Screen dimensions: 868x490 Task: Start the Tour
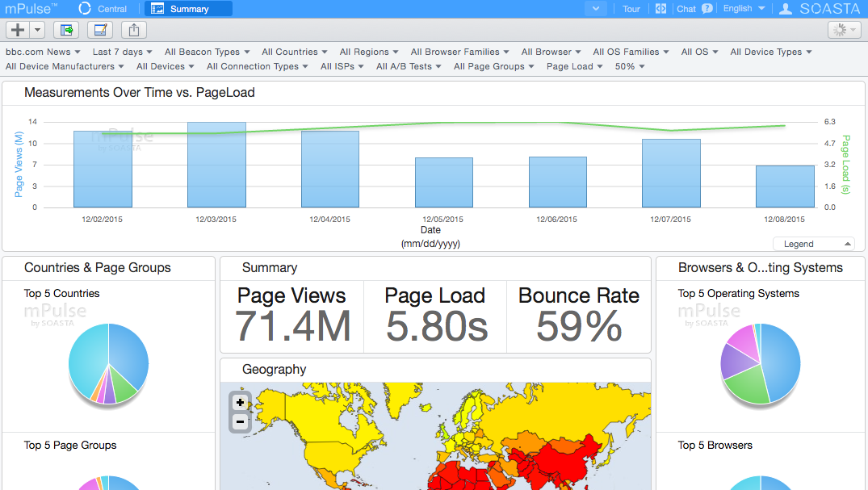click(631, 9)
